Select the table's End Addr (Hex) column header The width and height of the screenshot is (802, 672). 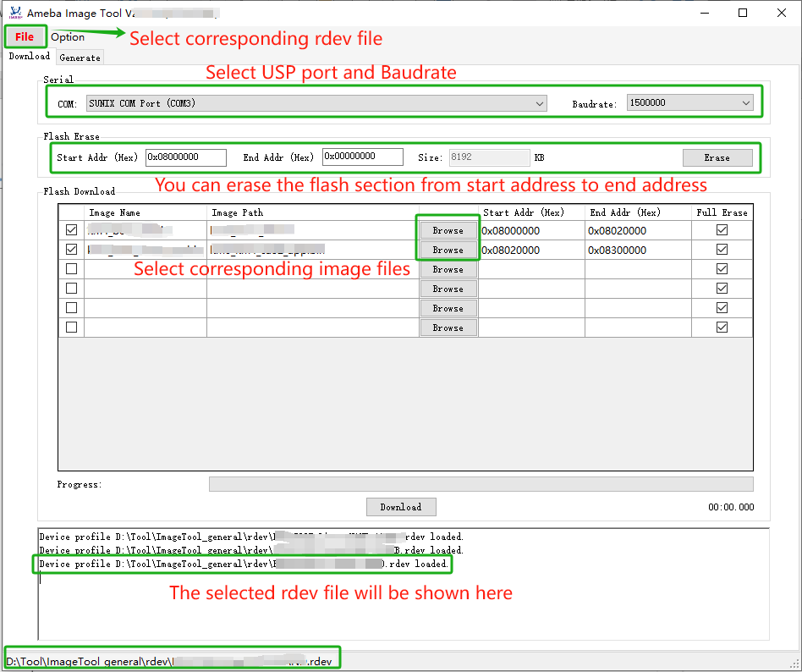pyautogui.click(x=638, y=212)
